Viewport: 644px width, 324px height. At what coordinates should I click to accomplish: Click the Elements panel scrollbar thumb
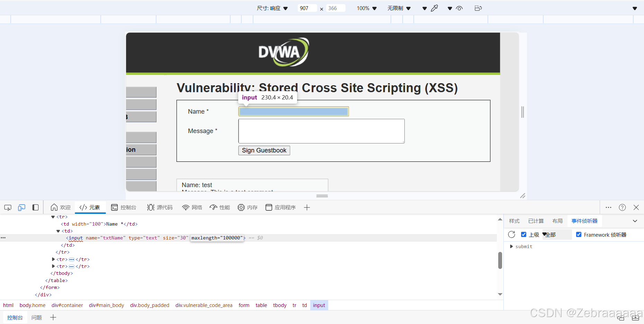coord(500,260)
